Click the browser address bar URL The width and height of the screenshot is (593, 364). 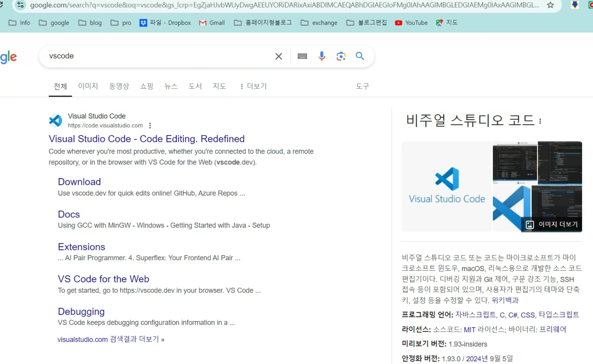tap(285, 5)
